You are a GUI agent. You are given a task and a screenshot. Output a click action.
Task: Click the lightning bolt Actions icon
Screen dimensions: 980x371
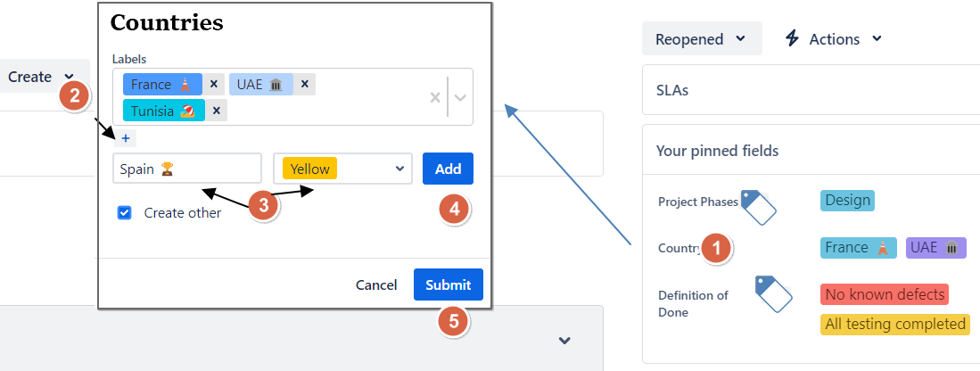pos(792,38)
